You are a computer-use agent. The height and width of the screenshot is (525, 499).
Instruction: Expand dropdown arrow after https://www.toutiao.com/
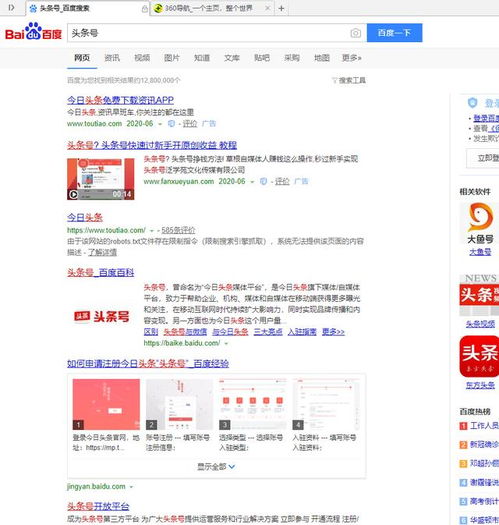152,231
